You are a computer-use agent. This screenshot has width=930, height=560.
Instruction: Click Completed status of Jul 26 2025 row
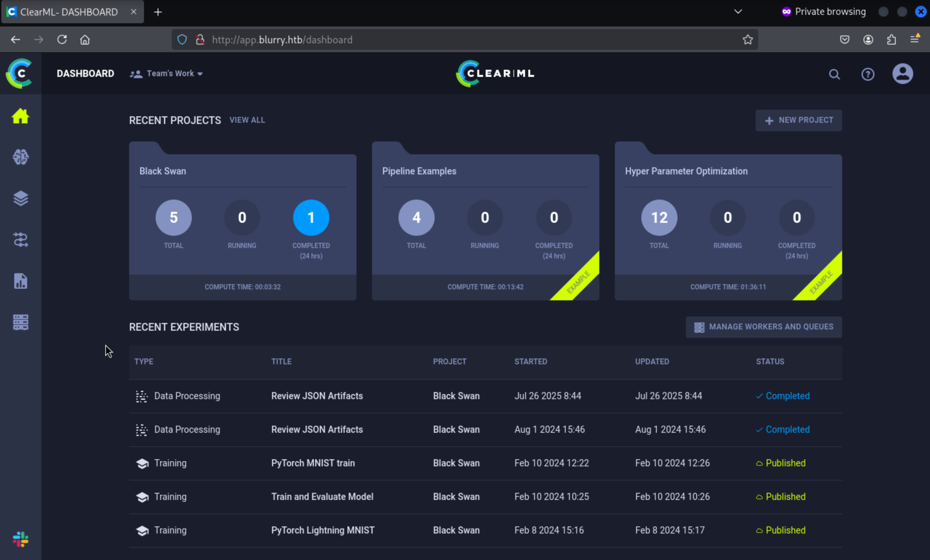(x=783, y=396)
